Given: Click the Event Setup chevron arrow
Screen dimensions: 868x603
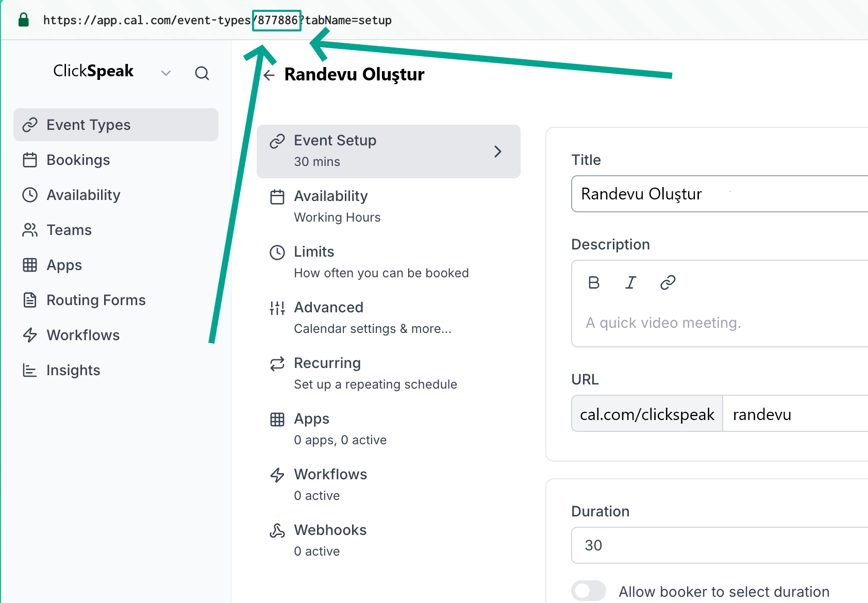Looking at the screenshot, I should pos(497,152).
